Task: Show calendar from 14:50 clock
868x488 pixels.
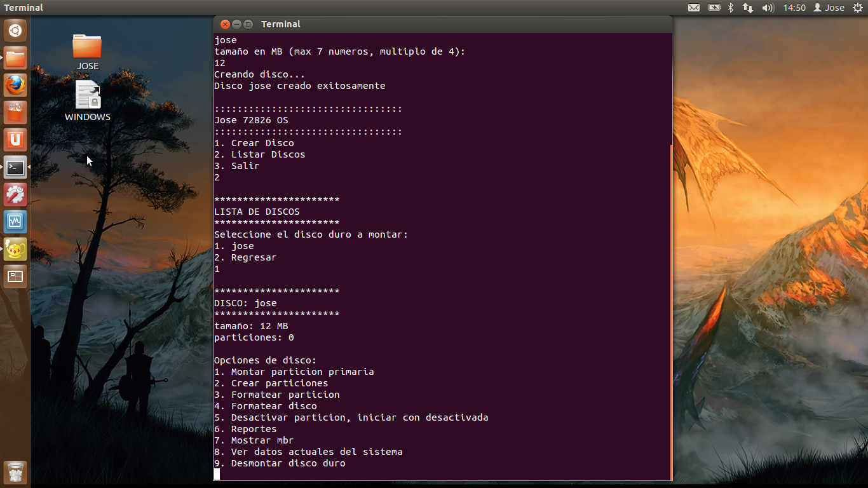Action: point(794,8)
